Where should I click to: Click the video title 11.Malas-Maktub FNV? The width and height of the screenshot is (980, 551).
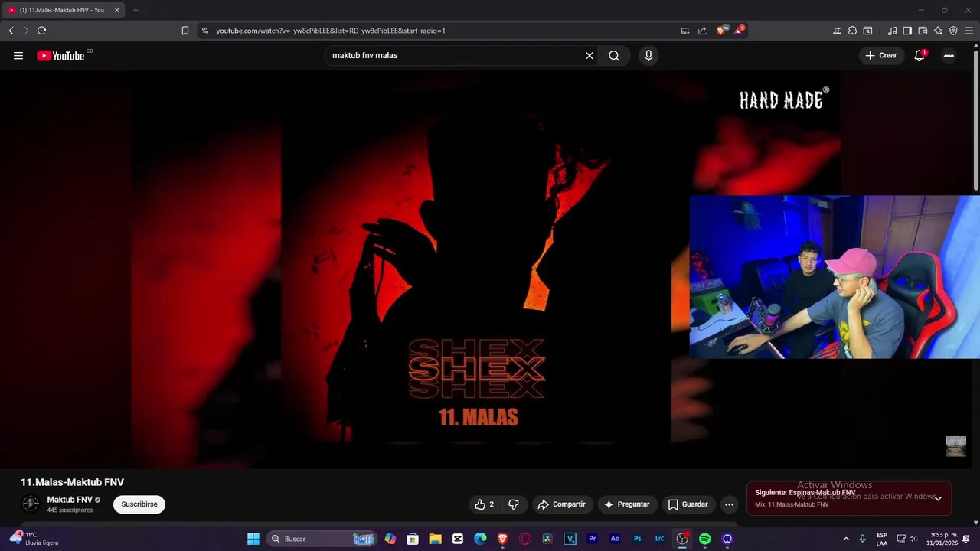[x=72, y=482]
